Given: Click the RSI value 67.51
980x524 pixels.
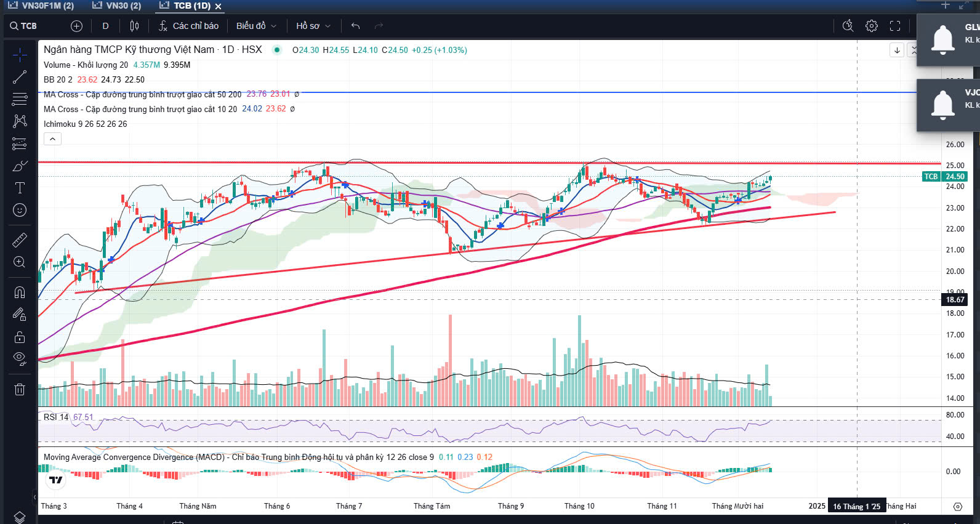Looking at the screenshot, I should click(83, 417).
